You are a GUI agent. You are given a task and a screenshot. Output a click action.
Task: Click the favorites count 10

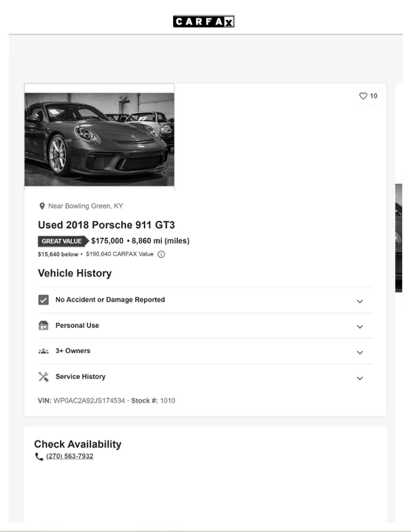pos(373,96)
